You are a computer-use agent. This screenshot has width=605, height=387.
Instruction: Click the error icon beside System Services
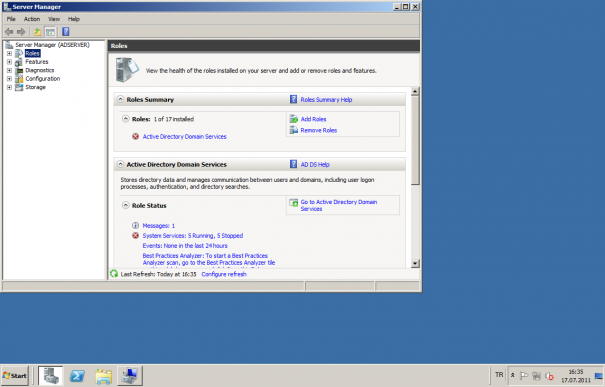135,235
